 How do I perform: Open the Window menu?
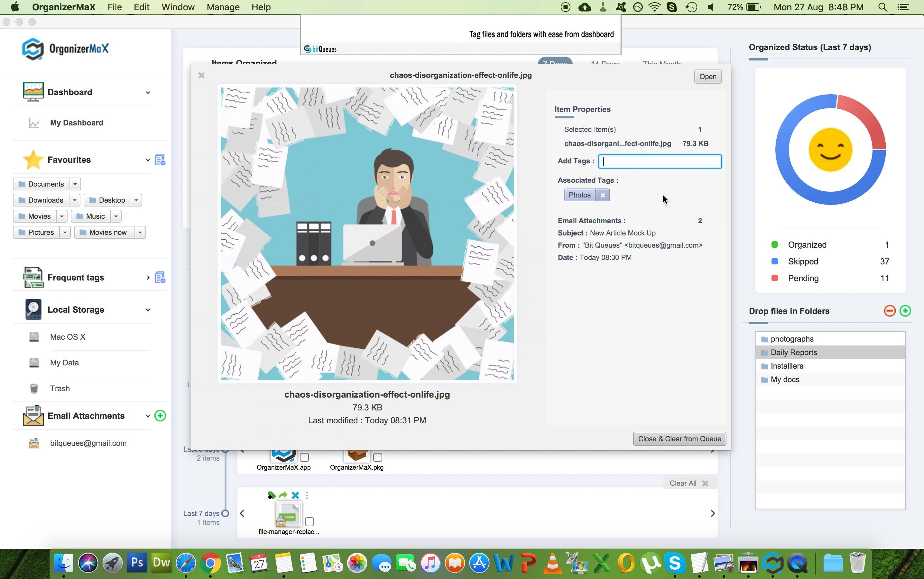(x=178, y=7)
